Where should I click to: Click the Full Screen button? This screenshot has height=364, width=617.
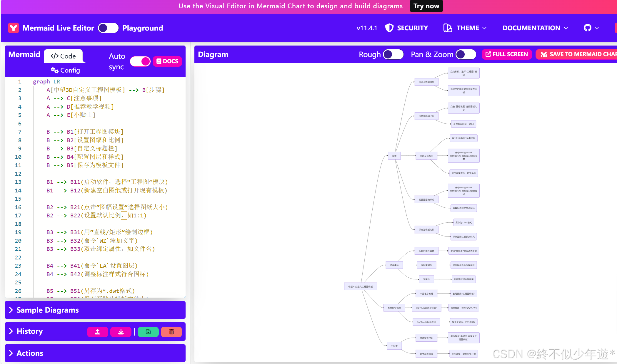(506, 54)
